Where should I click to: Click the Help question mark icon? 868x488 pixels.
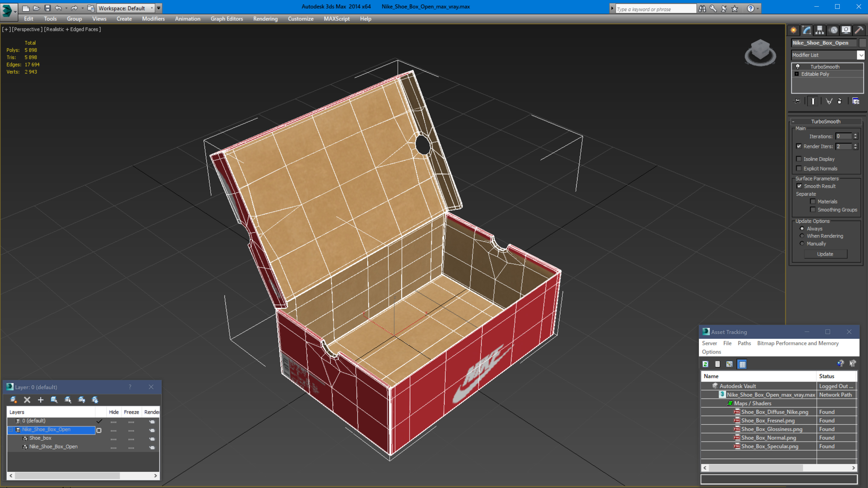pyautogui.click(x=750, y=8)
